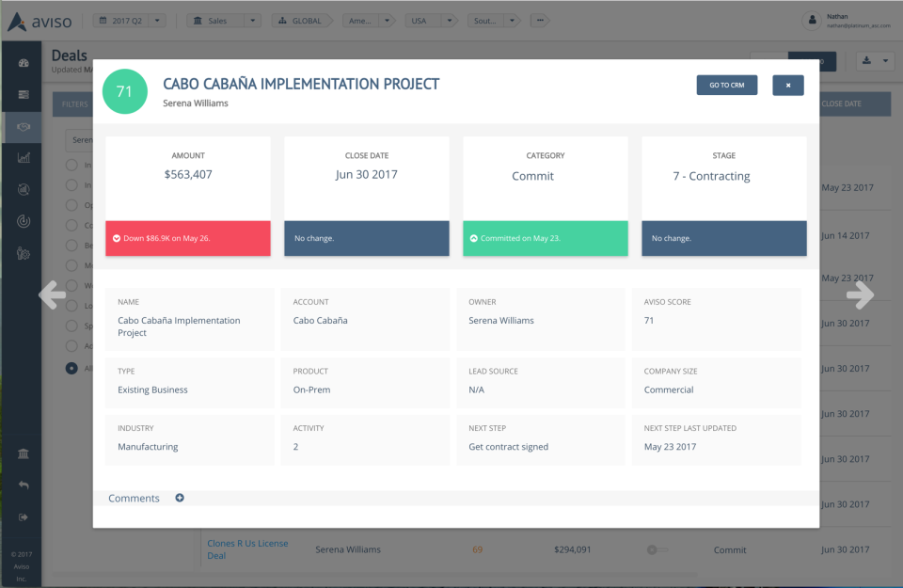Open the dashboard gauge icon in sidebar
The image size is (903, 588).
[x=24, y=63]
